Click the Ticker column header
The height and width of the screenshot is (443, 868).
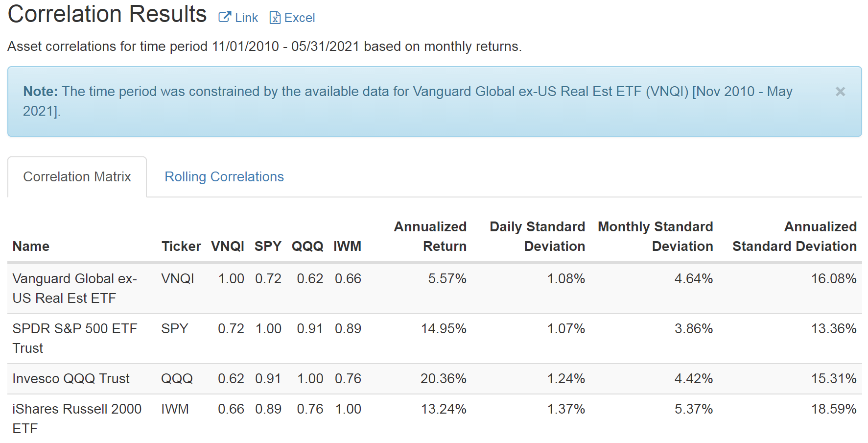coord(181,246)
